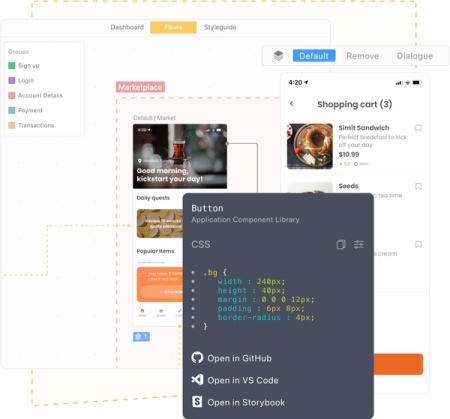The height and width of the screenshot is (419, 450).
Task: Open CSS settings sliders icon
Action: coord(359,244)
